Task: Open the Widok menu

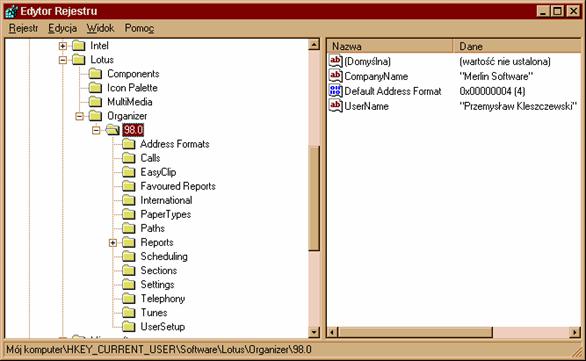Action: pyautogui.click(x=100, y=28)
